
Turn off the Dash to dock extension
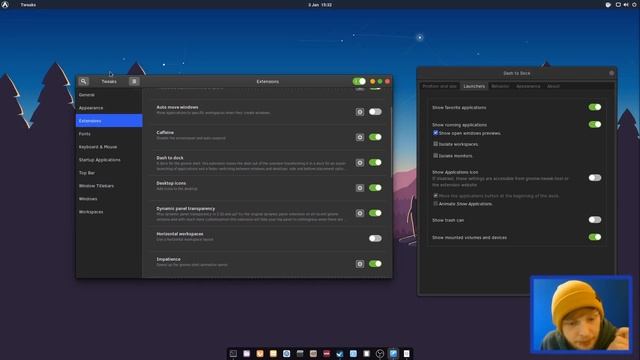[375, 162]
